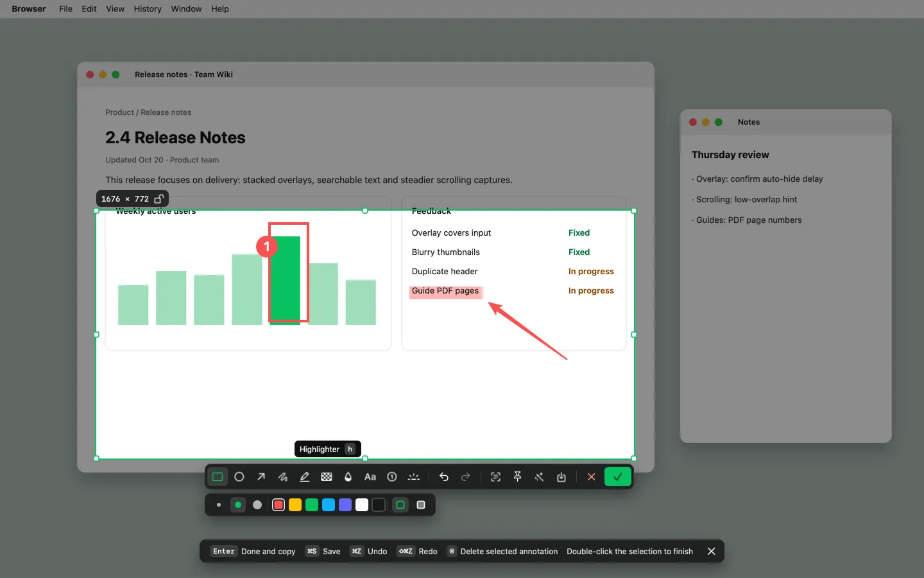Select the Rectangle shape tool

pos(218,477)
